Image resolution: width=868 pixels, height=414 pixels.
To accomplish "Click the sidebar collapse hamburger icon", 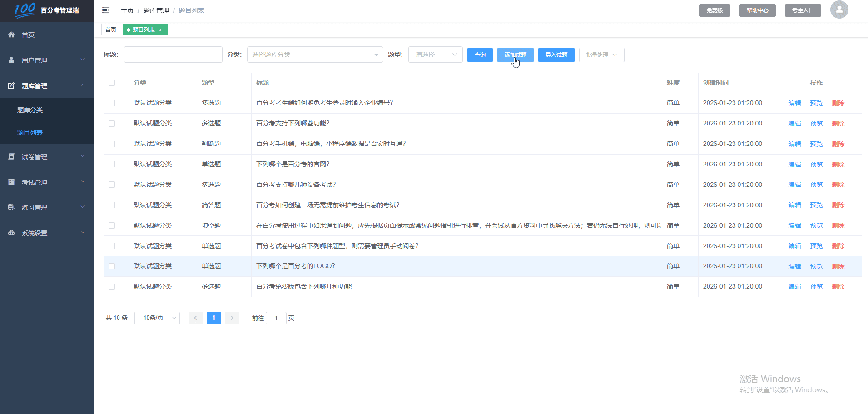I will (x=106, y=10).
